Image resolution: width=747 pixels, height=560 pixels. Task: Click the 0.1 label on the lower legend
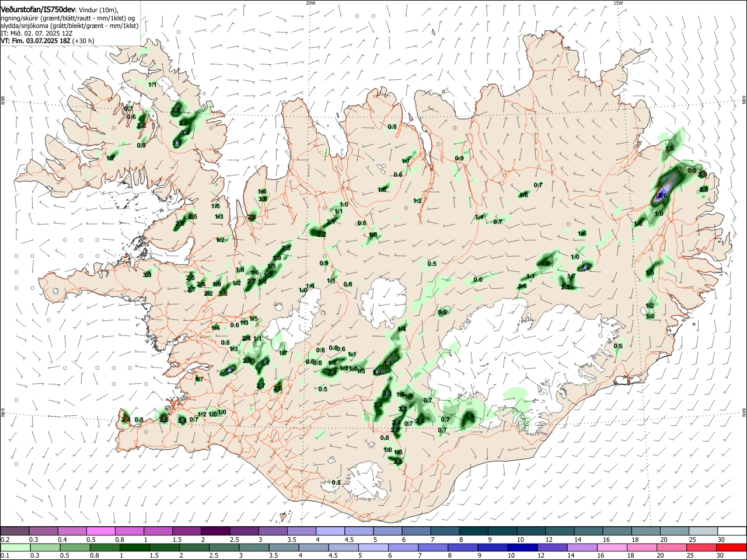(x=5, y=556)
